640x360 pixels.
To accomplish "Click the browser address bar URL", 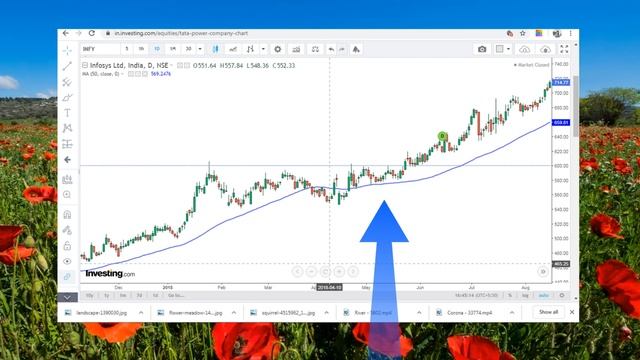I will 181,33.
